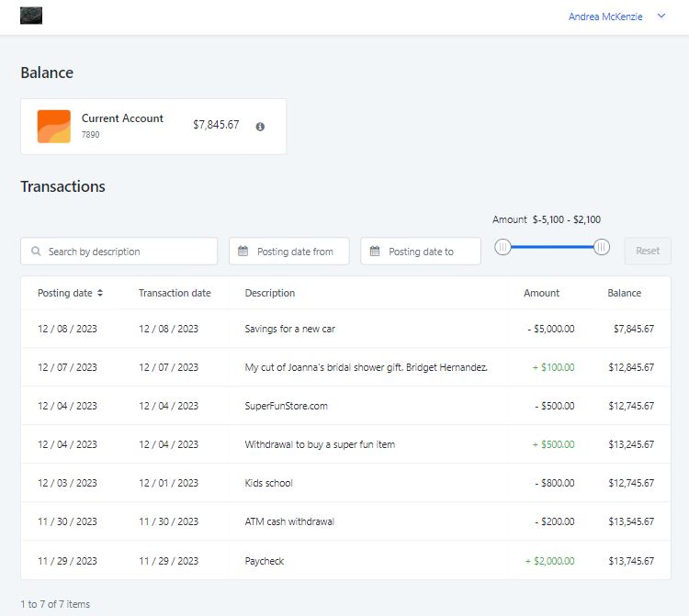The height and width of the screenshot is (616, 689).
Task: Click the right amount slider handle
Action: coord(602,247)
